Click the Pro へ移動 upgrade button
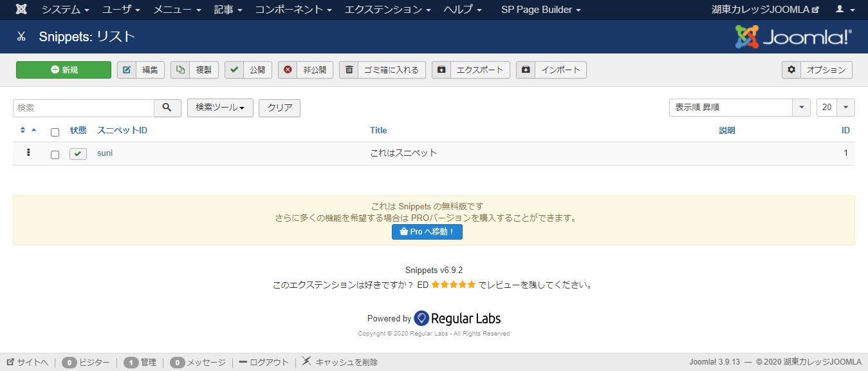Viewport: 868px width, 371px height. click(427, 232)
